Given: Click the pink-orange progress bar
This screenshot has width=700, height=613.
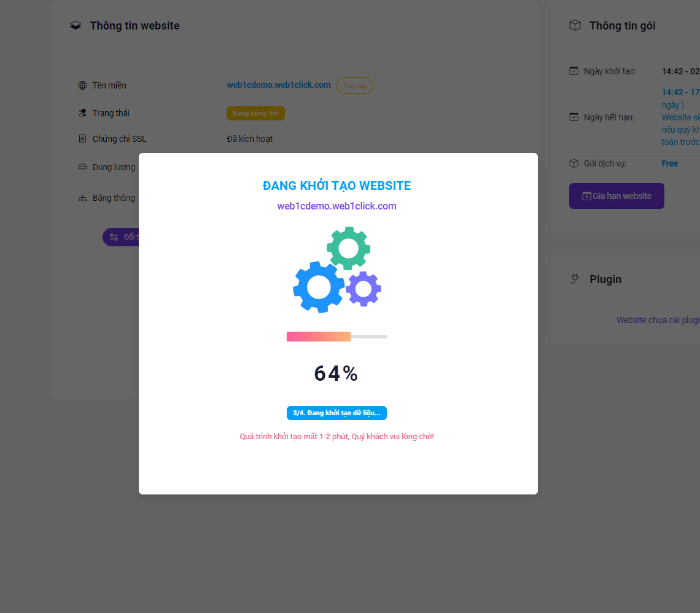Looking at the screenshot, I should tap(336, 337).
